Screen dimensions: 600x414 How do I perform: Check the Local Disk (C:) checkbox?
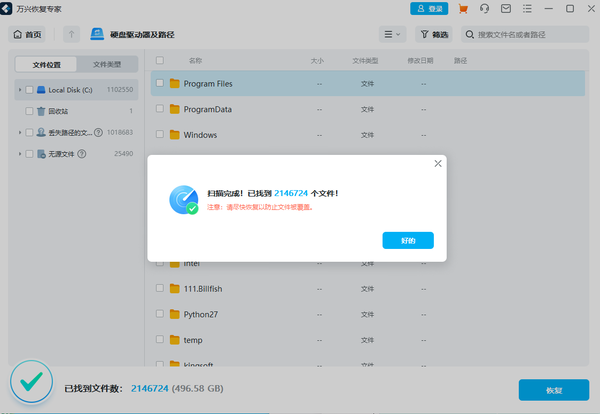(x=29, y=89)
